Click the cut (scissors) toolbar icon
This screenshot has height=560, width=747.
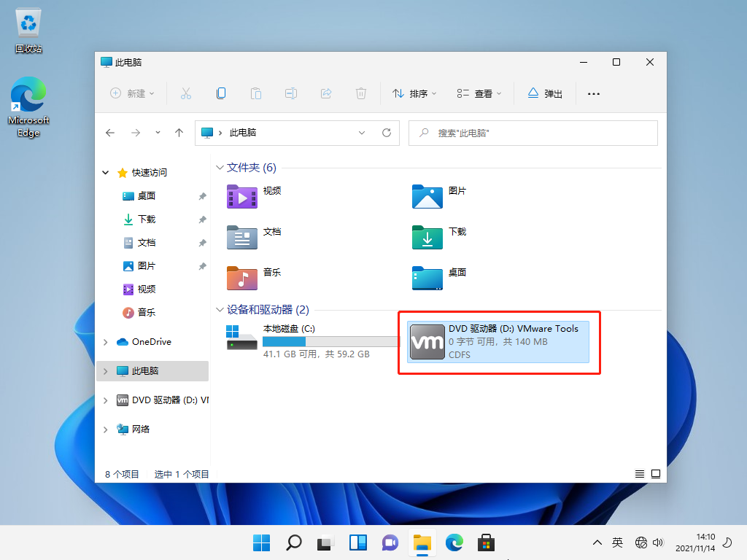(185, 93)
